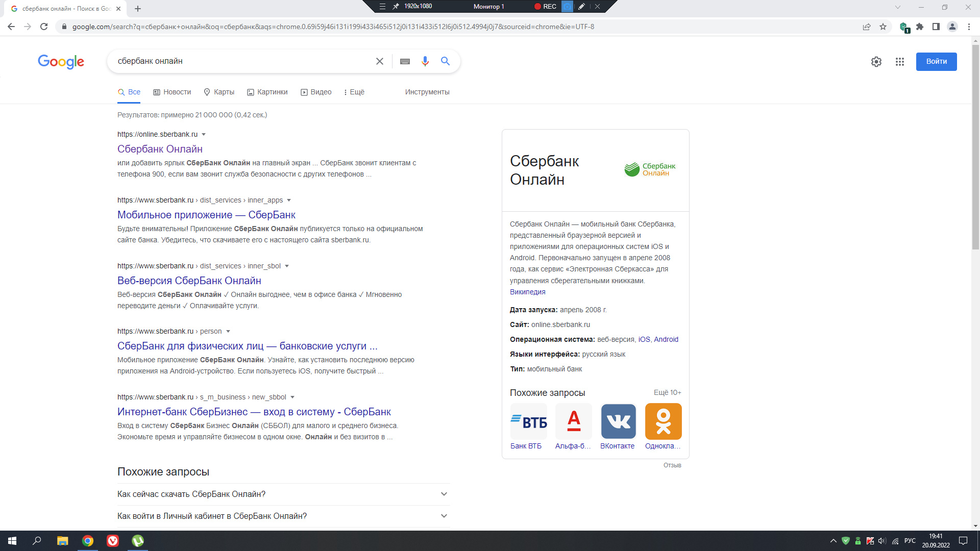Expand dropdown next to person URL
Viewport: 980px width, 551px height.
228,332
